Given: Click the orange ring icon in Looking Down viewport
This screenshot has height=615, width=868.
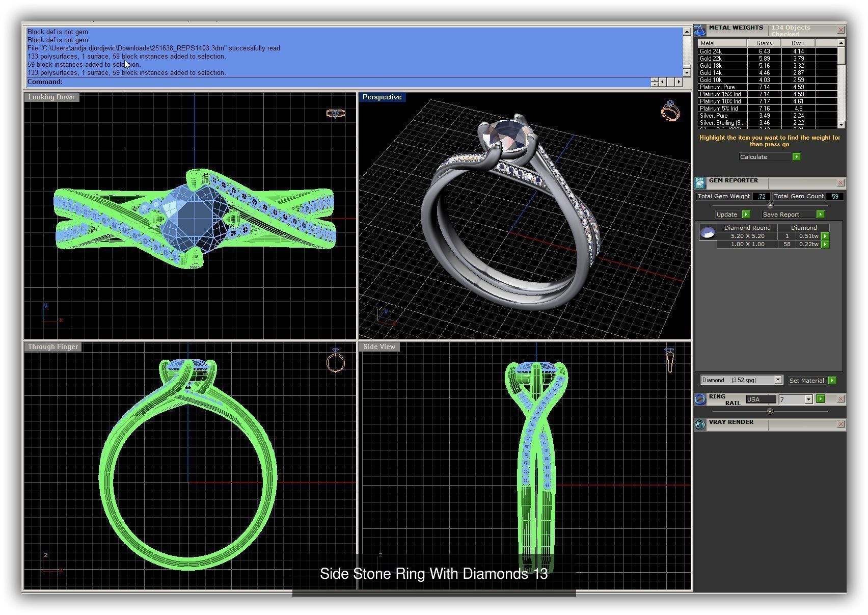Looking at the screenshot, I should click(336, 113).
